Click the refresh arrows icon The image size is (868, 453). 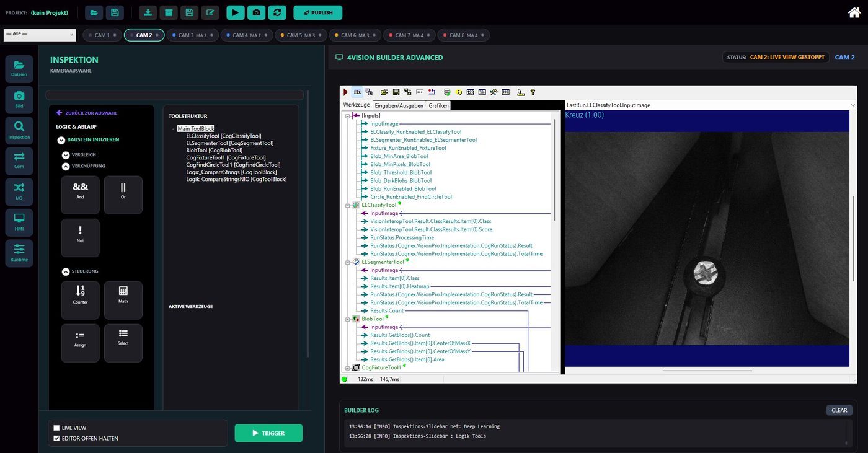tap(278, 12)
